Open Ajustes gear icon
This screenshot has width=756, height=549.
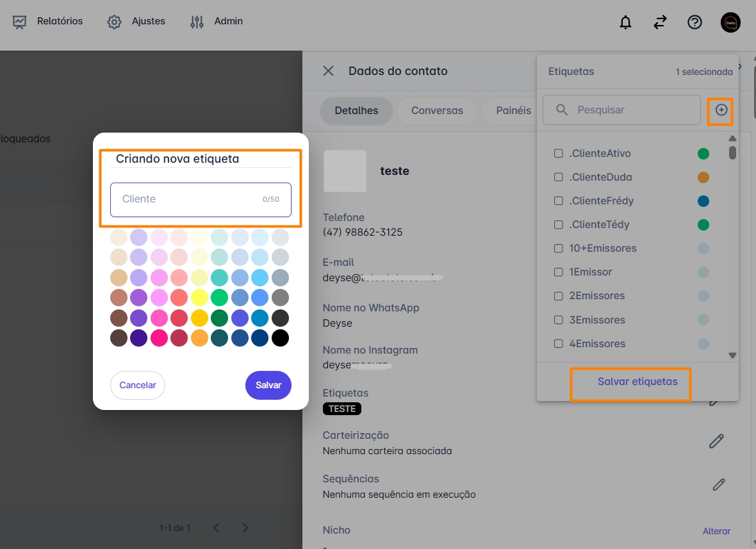[115, 22]
